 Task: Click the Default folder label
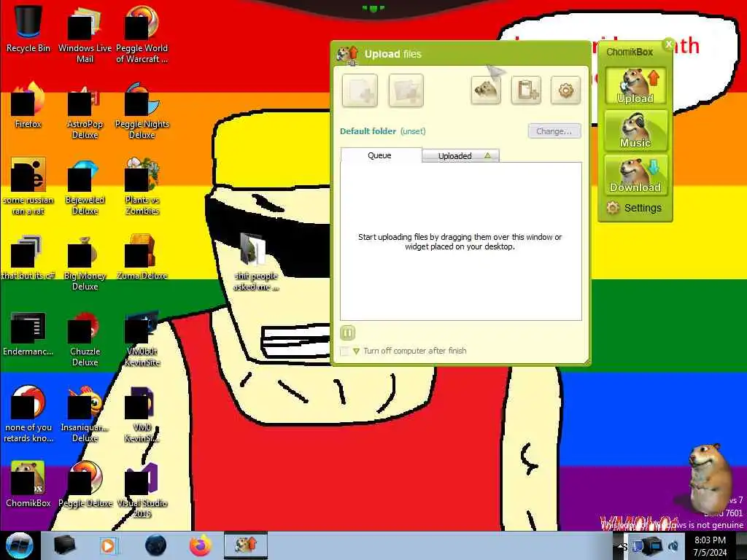[x=368, y=131]
